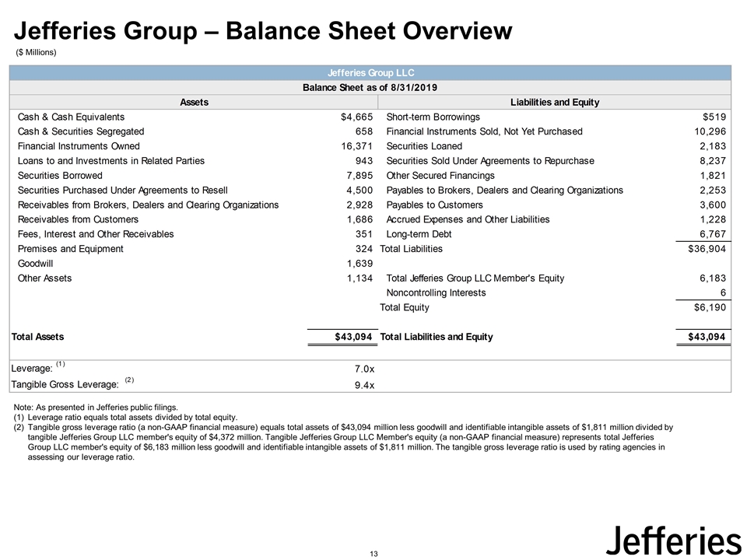Select the Noncontrolling Interests label
Screen dimensions: 747x560
[x=436, y=292]
